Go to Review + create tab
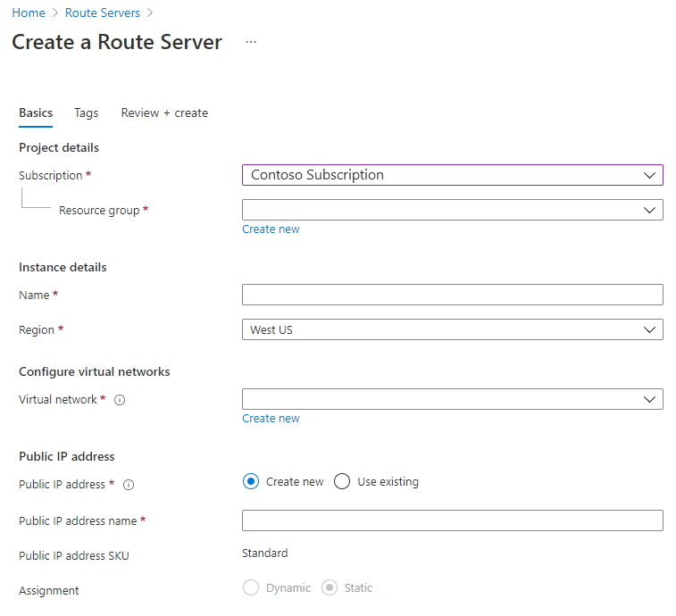 click(x=164, y=113)
